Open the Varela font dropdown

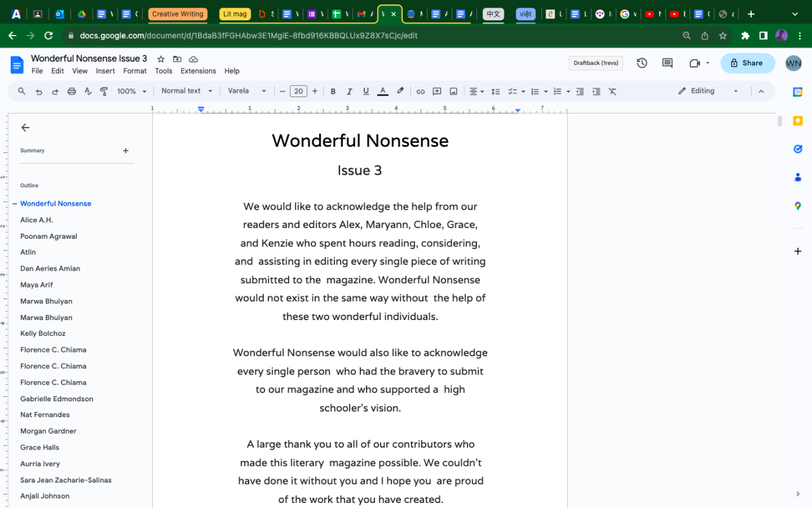pos(247,91)
